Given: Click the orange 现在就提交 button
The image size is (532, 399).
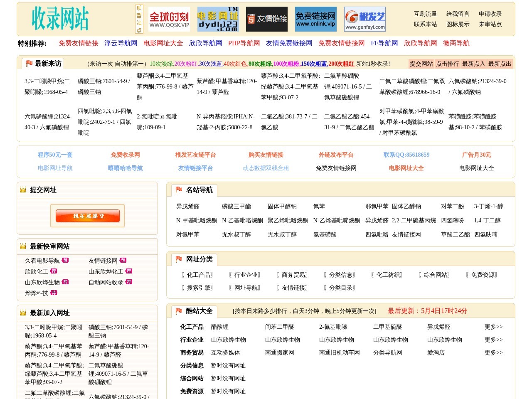Looking at the screenshot, I should pos(88,216).
